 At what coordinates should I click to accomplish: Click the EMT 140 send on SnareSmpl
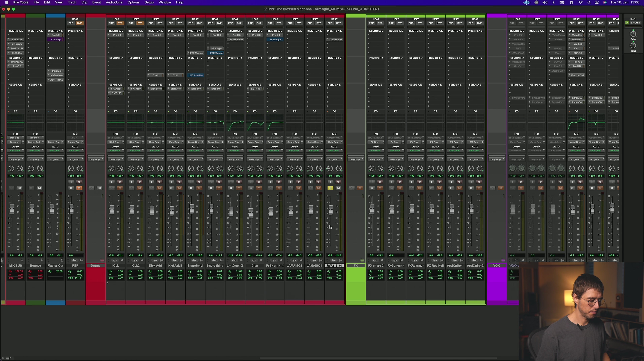tap(196, 89)
